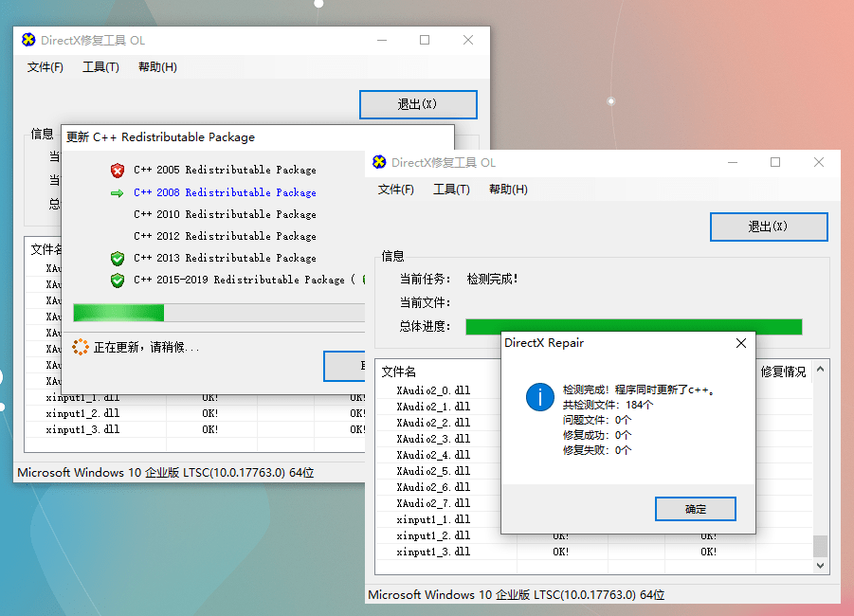854x616 pixels.
Task: Close the back DirectX window
Action: 468,40
